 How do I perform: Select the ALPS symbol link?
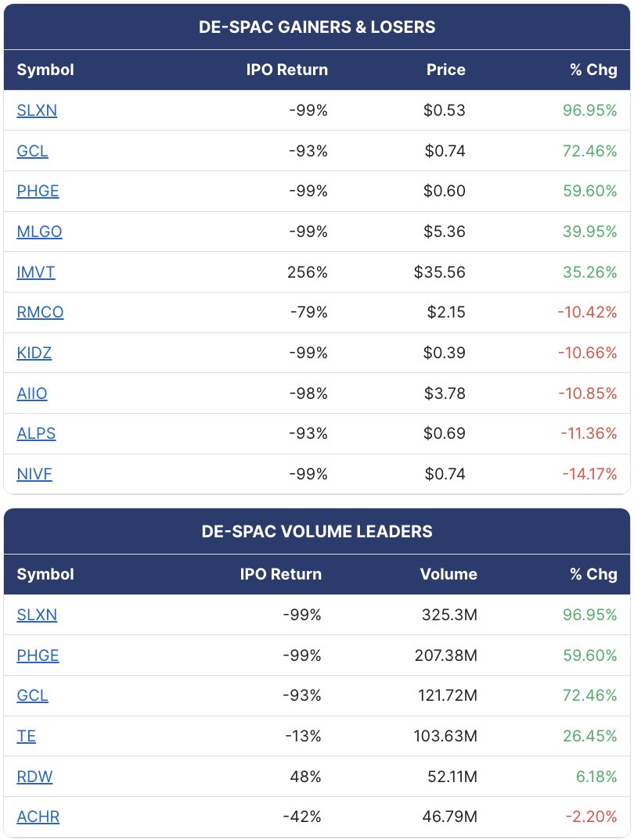click(x=36, y=433)
